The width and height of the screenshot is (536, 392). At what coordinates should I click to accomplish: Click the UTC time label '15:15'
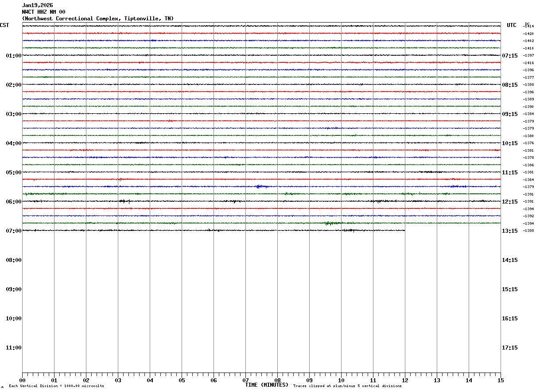[x=510, y=289]
